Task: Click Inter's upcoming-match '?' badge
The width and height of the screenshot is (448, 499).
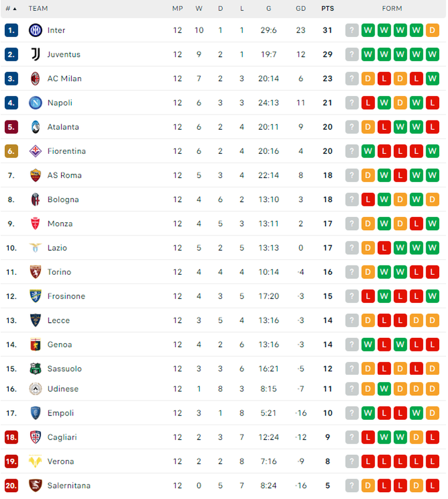Action: coord(352,30)
